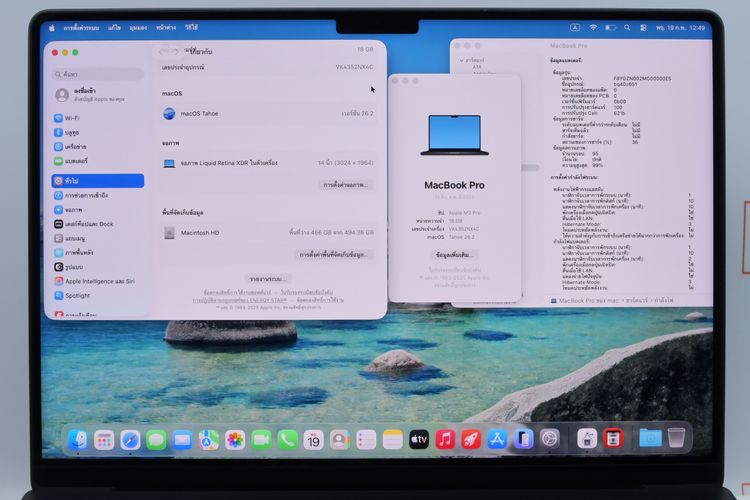Open the Trash in the Dock
The image size is (750, 500).
point(676,437)
